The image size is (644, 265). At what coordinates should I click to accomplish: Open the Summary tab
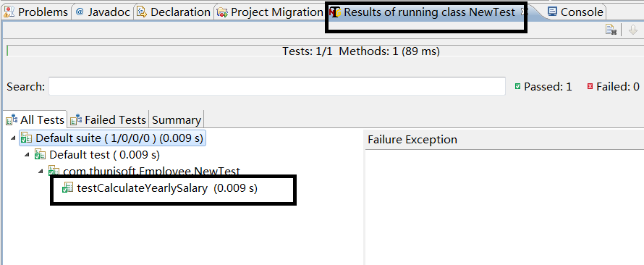coord(177,119)
